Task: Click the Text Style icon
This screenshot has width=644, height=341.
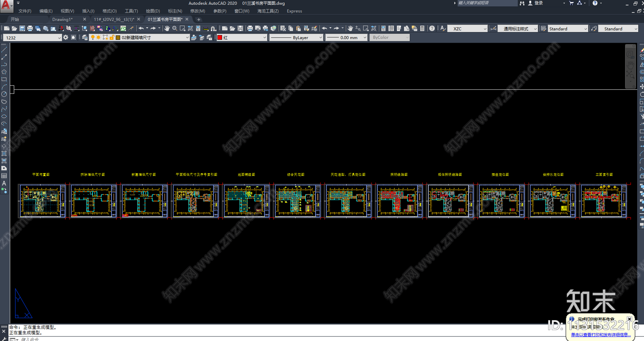Action: coord(443,29)
